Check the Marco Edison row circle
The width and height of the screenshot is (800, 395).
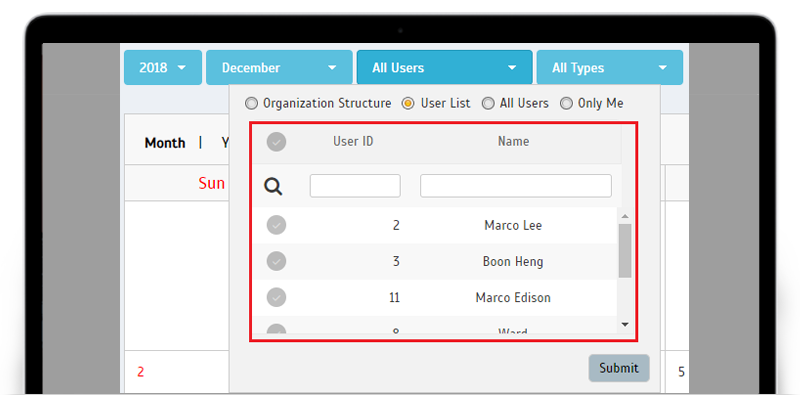coord(277,298)
